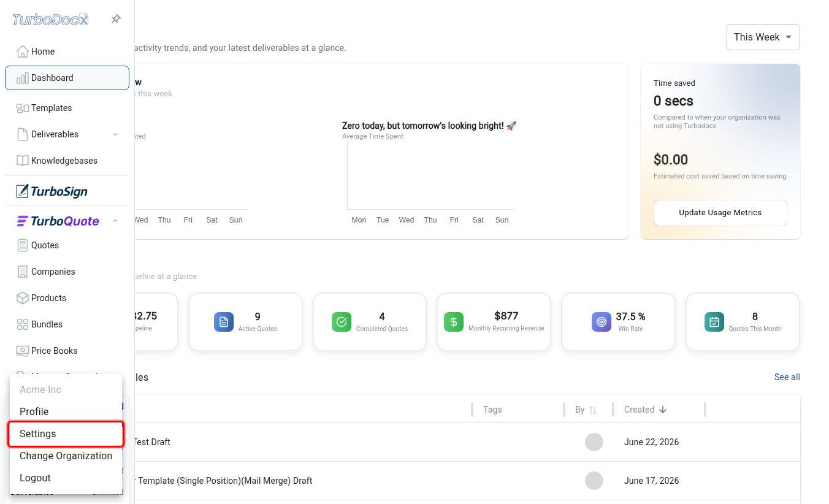Open the See all link

pyautogui.click(x=787, y=377)
